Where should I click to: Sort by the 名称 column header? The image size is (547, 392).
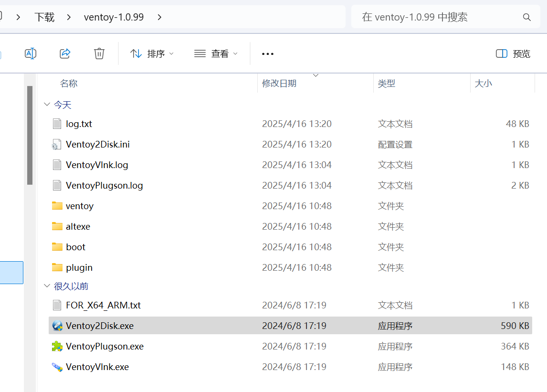(69, 84)
